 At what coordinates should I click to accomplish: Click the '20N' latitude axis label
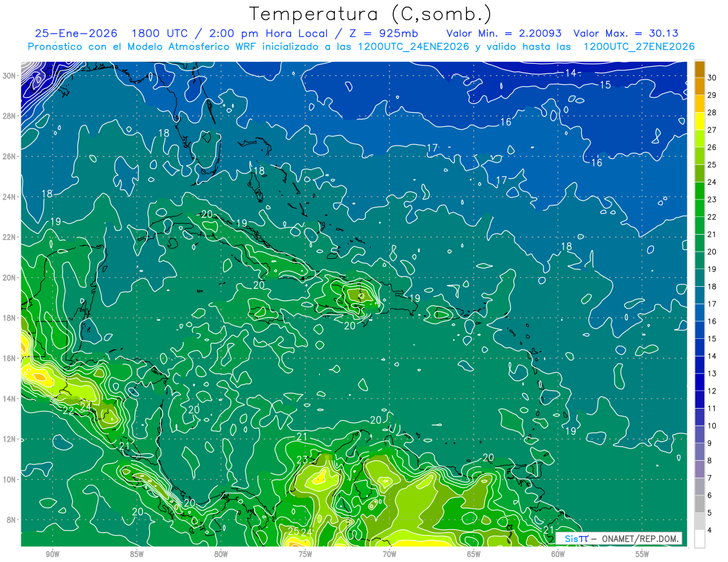[x=10, y=278]
